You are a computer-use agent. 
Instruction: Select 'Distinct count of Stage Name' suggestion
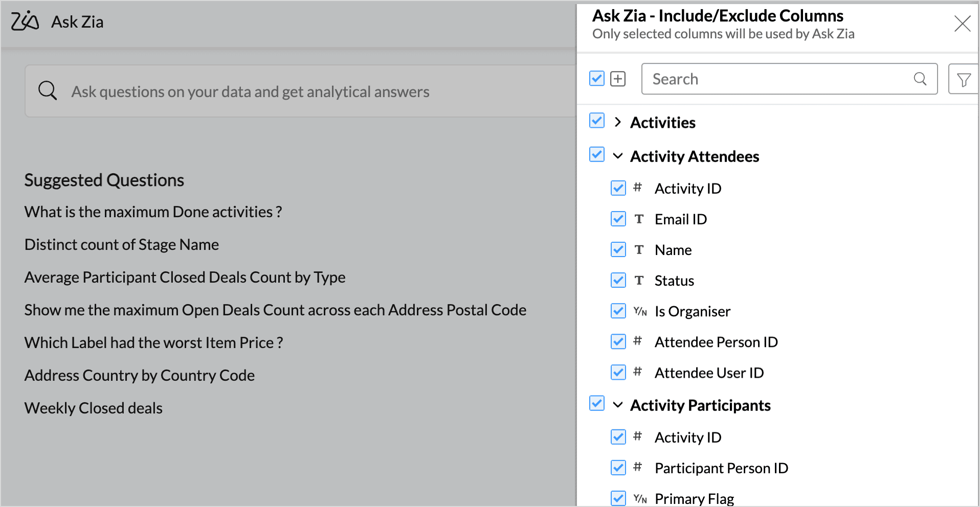tap(122, 244)
